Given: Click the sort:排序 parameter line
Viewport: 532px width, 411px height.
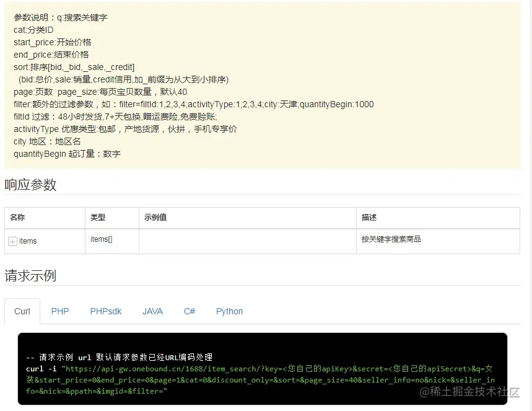Looking at the screenshot, I should [74, 67].
